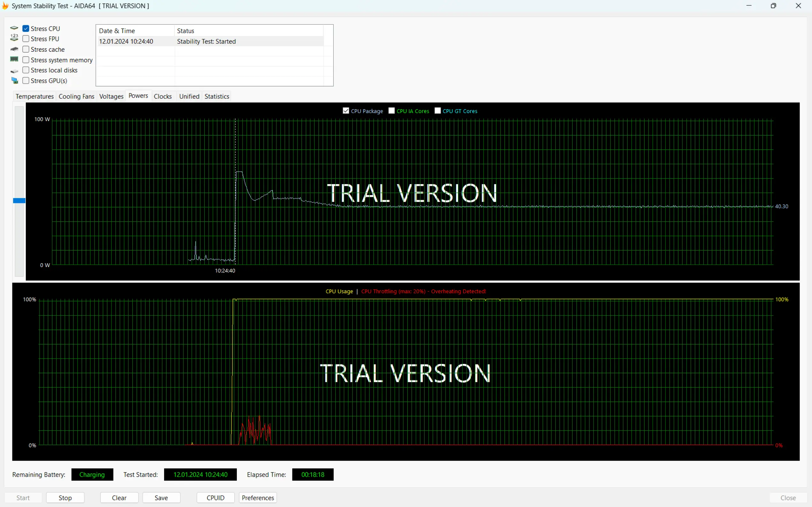Enable the CPU IA Cores graph checkbox
The height and width of the screenshot is (507, 812).
click(391, 111)
